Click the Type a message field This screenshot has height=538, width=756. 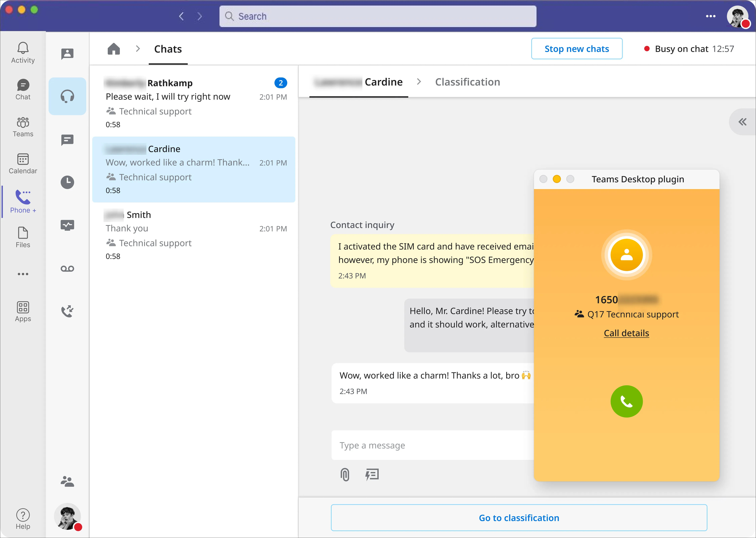tap(433, 445)
